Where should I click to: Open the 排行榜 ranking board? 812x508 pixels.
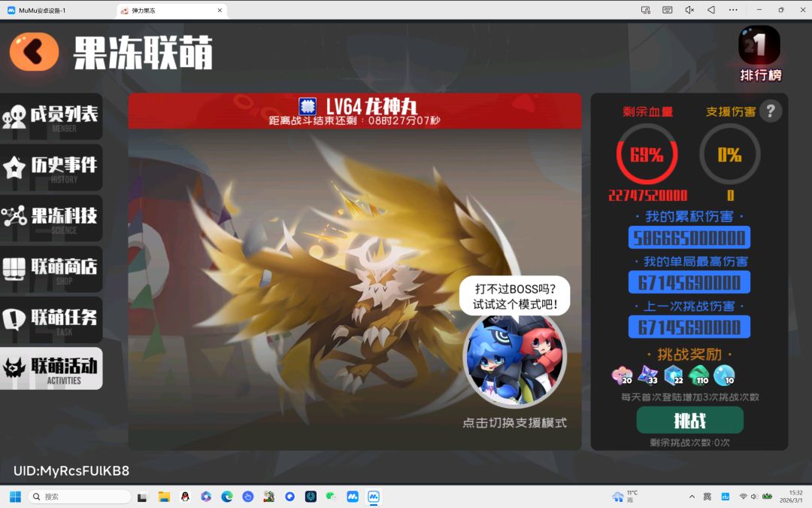[759, 54]
